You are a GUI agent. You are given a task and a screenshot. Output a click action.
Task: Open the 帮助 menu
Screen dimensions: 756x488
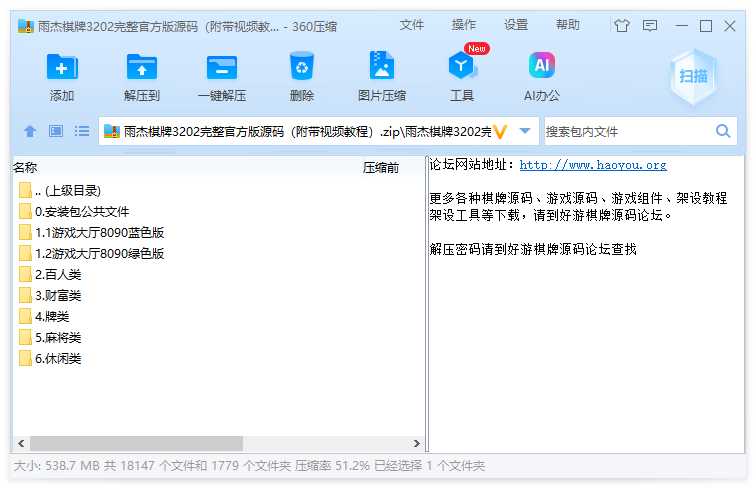(567, 25)
